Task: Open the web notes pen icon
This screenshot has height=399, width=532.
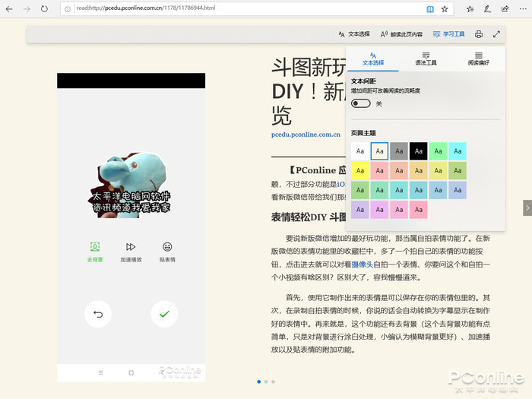Action: [488, 9]
